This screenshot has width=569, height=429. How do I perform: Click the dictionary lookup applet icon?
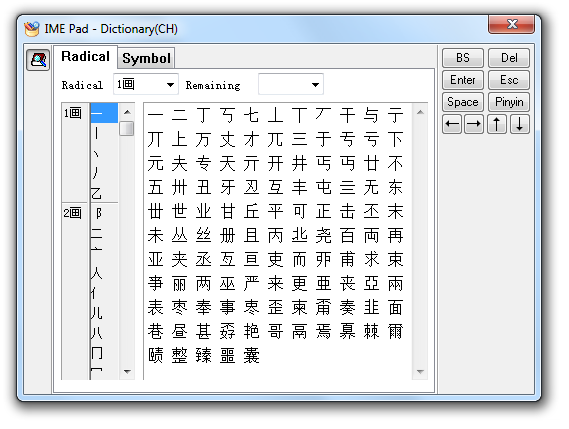click(x=38, y=60)
